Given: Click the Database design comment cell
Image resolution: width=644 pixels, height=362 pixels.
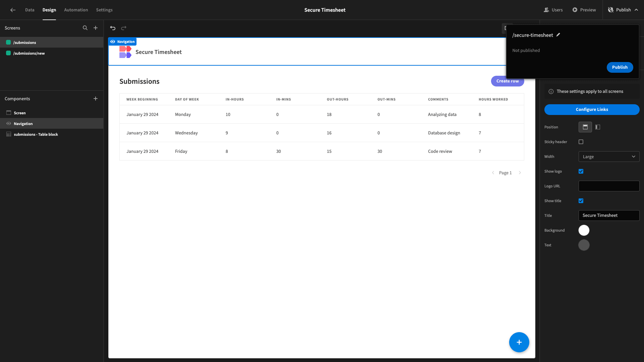Looking at the screenshot, I should (444, 133).
